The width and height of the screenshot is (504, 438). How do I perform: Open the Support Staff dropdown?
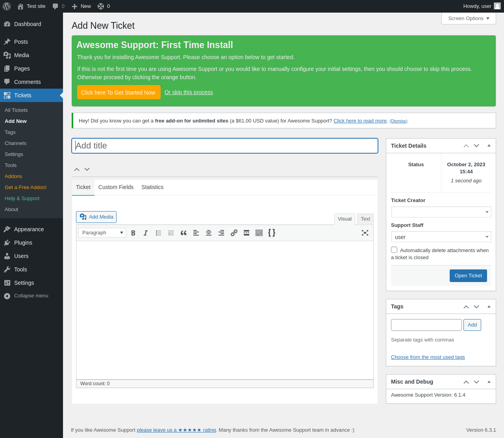click(441, 237)
